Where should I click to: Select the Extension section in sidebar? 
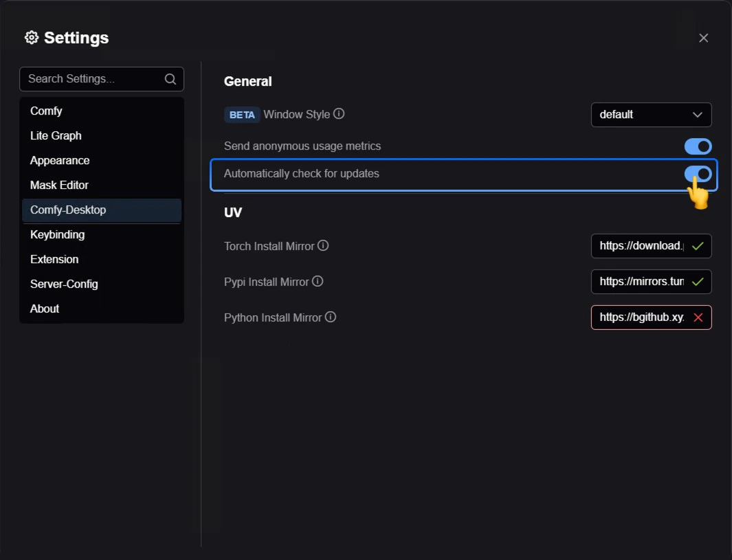(x=54, y=259)
